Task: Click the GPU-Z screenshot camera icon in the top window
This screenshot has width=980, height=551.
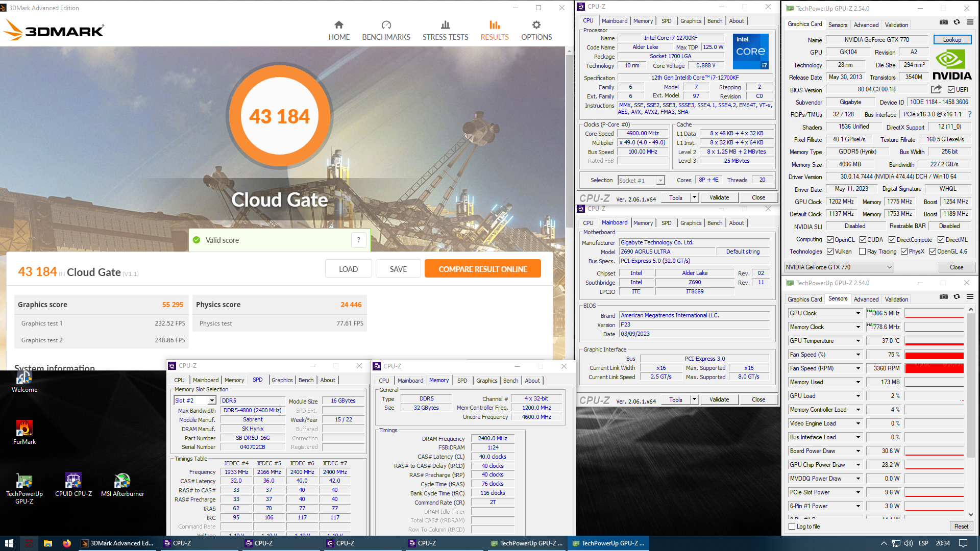Action: [944, 22]
